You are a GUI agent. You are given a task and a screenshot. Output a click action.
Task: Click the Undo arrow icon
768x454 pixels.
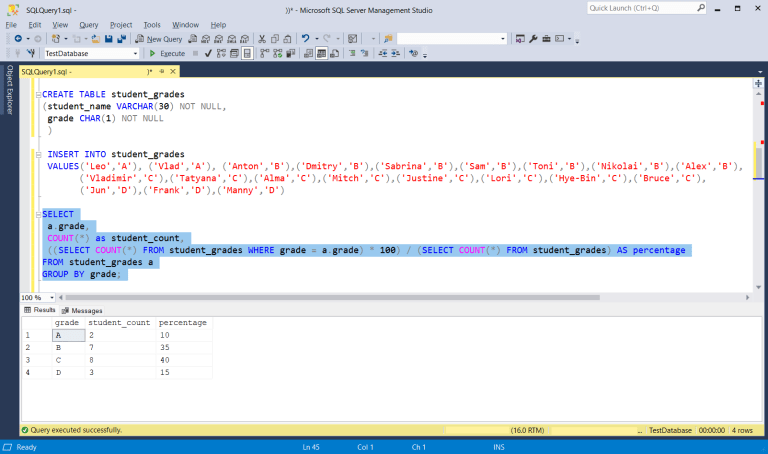[x=306, y=38]
